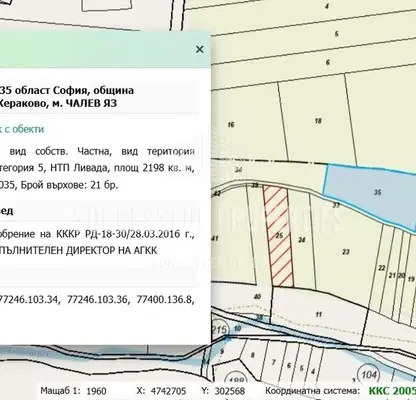Select parcel 24 on the map
Image resolution: width=416 pixels, height=400 pixels.
[302, 240]
